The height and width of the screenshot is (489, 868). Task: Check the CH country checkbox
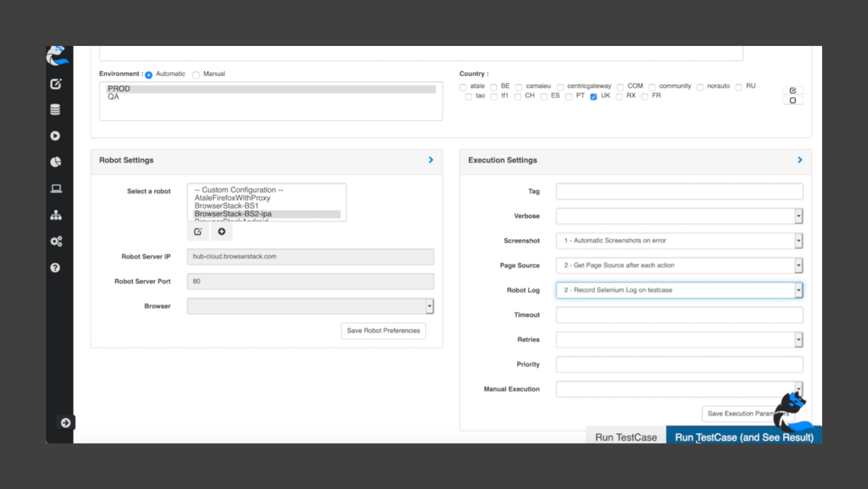pyautogui.click(x=518, y=97)
